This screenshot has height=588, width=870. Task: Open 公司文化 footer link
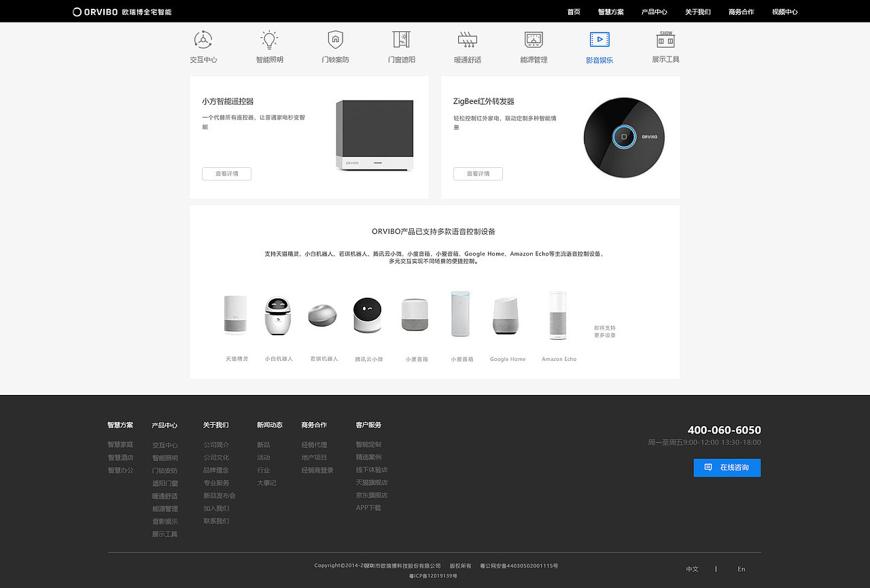216,457
